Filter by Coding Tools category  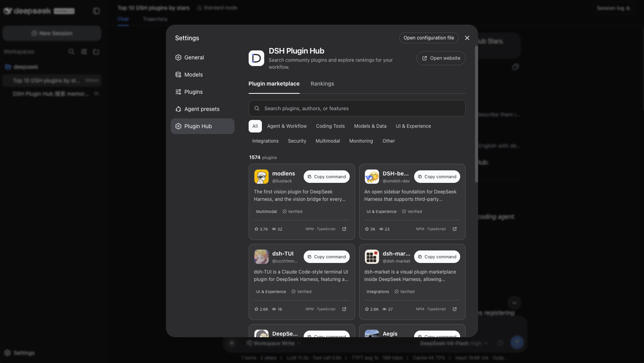(330, 126)
